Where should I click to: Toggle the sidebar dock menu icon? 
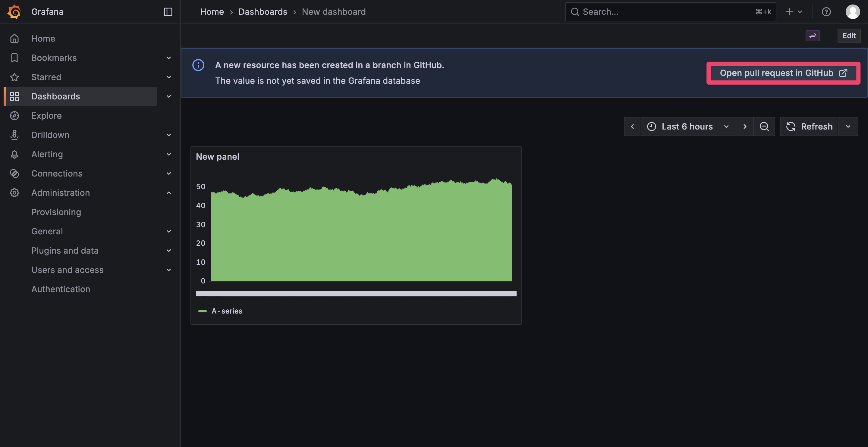coord(168,12)
